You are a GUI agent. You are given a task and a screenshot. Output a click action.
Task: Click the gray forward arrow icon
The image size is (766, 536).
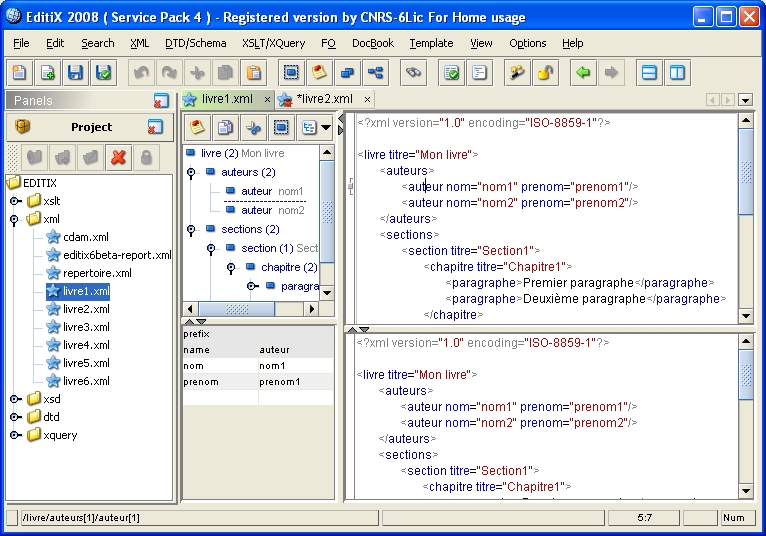point(611,73)
